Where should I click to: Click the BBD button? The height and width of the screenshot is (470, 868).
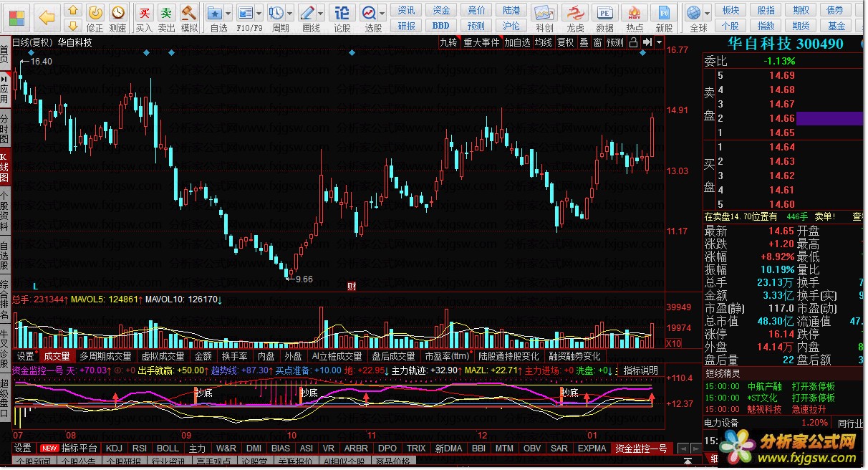click(x=442, y=26)
